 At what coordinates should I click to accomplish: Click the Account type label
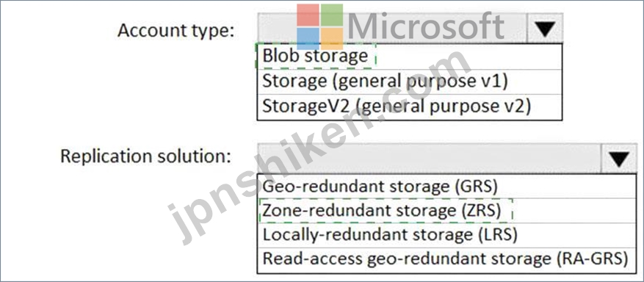point(176,31)
